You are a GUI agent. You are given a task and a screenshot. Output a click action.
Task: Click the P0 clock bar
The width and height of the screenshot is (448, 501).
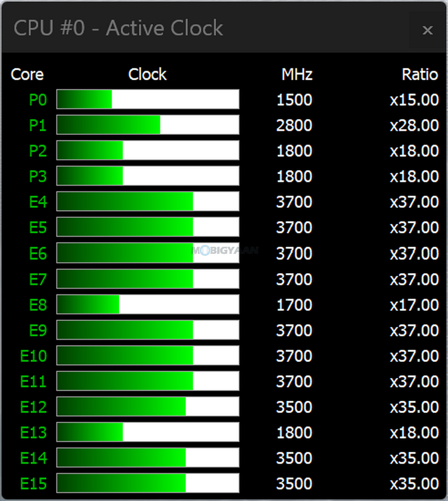(x=148, y=99)
